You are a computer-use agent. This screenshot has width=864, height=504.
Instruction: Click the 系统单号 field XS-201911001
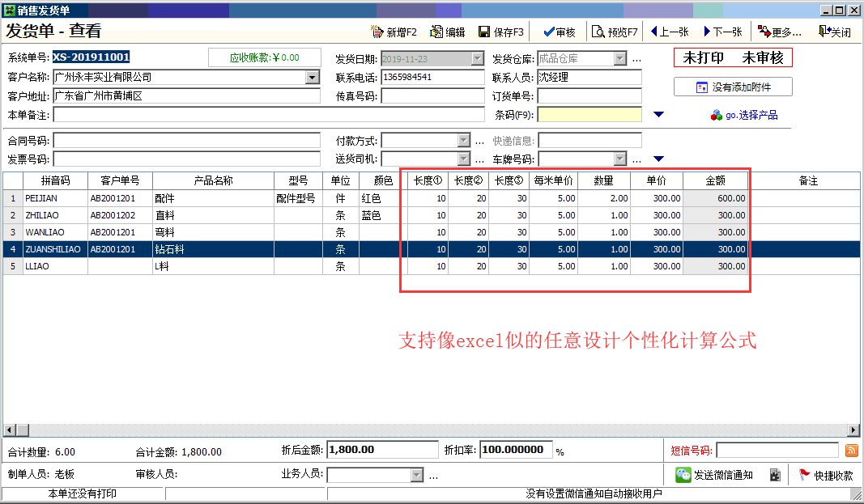92,57
